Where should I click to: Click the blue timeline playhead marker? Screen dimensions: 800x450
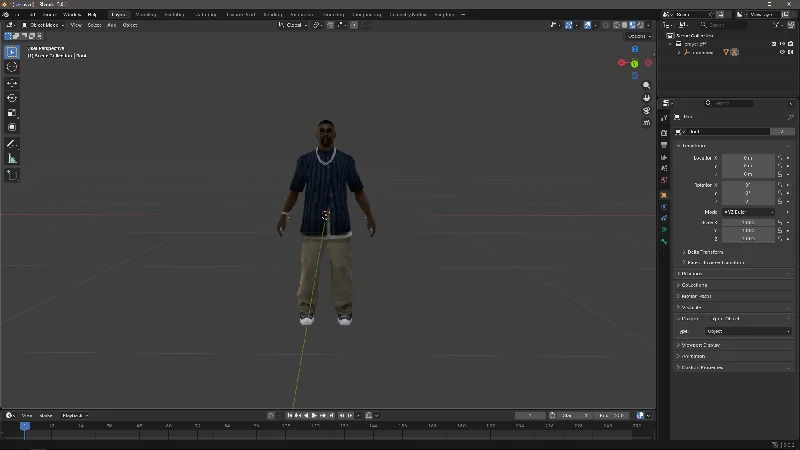click(x=24, y=426)
